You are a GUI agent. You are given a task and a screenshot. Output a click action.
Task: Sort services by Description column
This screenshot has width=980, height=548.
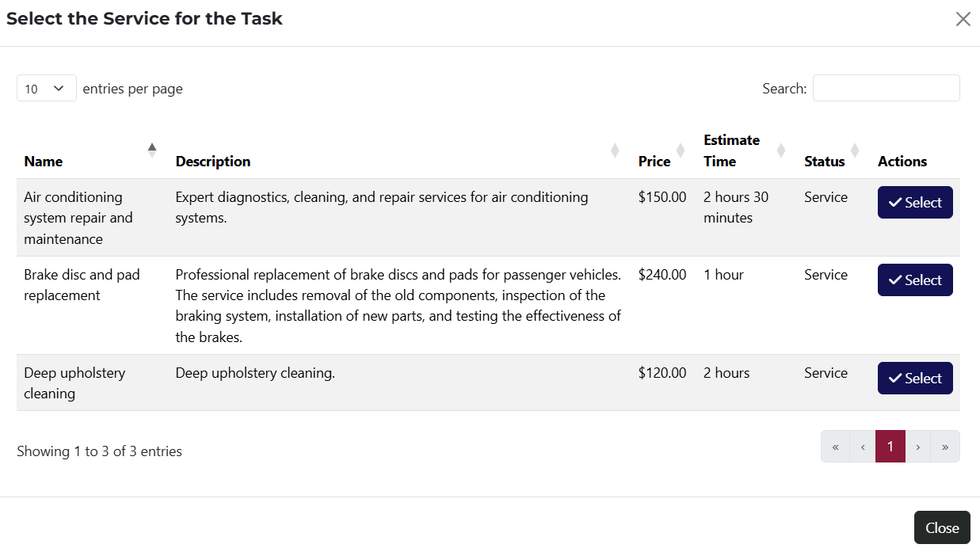tap(614, 150)
